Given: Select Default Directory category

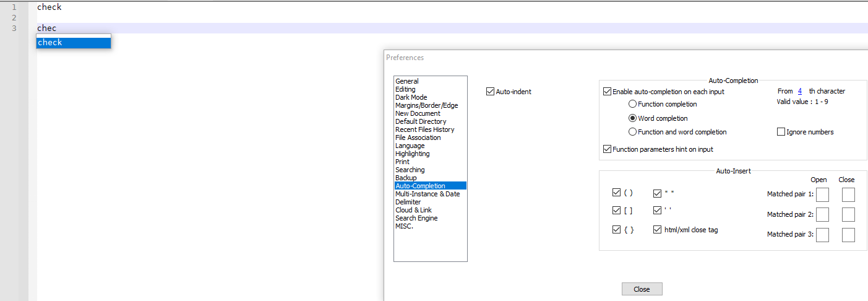Looking at the screenshot, I should point(421,121).
